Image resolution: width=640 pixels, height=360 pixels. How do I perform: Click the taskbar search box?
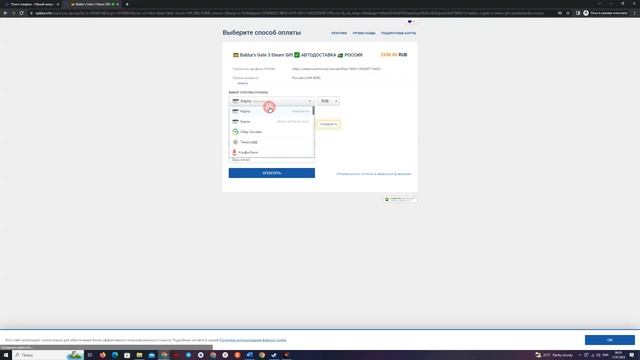pos(48,355)
